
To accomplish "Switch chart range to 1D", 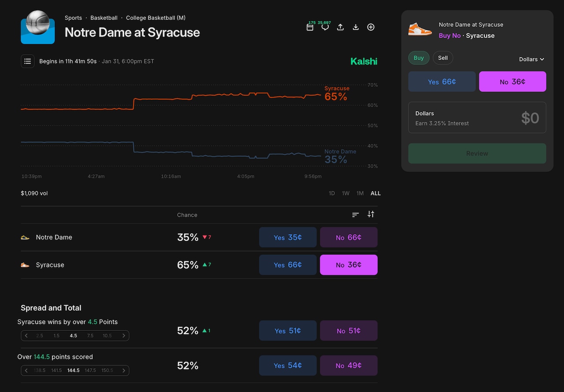I will point(332,193).
